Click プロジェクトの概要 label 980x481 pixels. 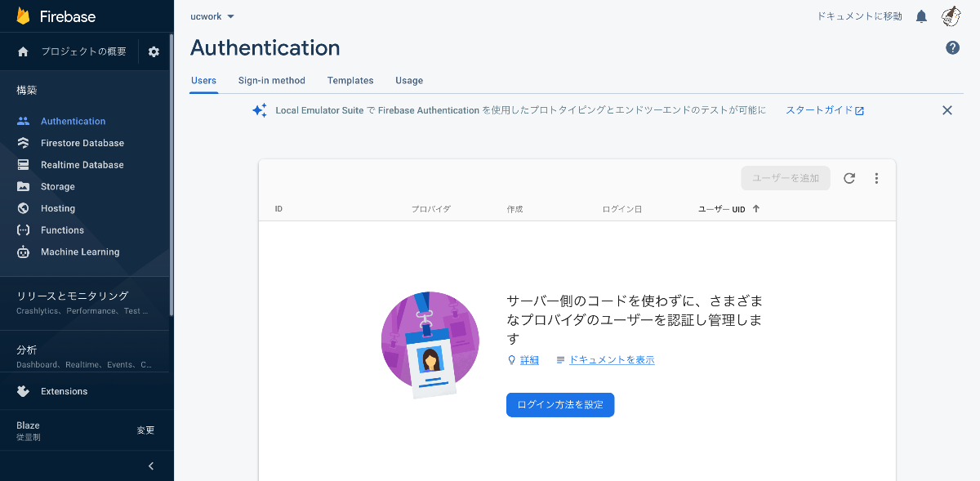click(x=84, y=51)
